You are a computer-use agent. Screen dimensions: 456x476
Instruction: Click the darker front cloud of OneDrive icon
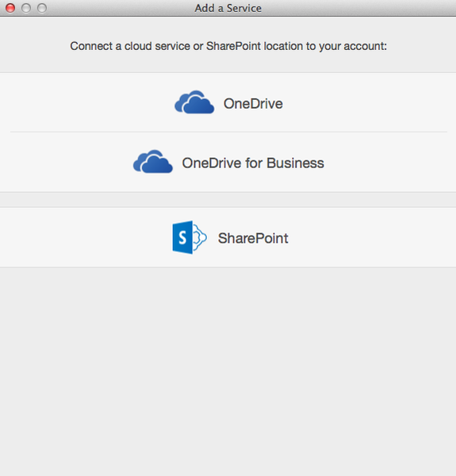click(199, 106)
